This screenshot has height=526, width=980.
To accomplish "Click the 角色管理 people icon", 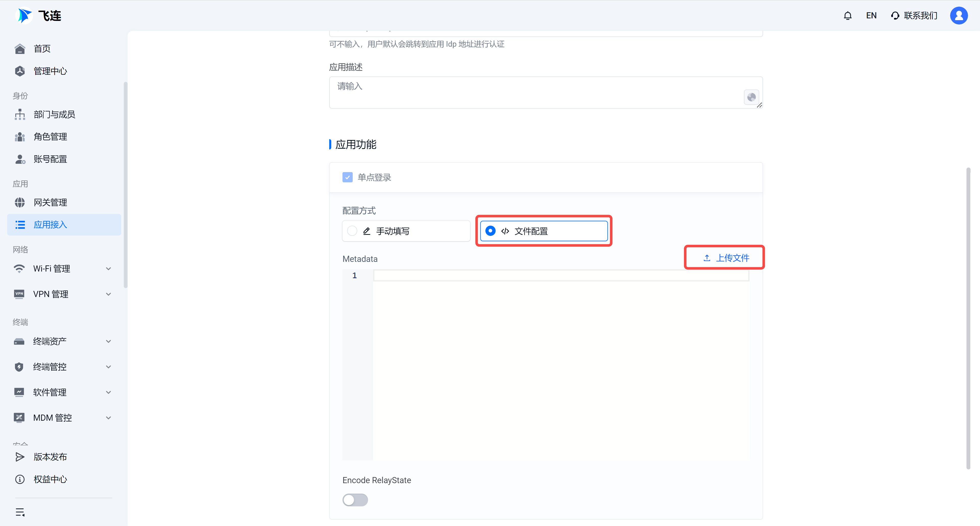I will click(20, 137).
